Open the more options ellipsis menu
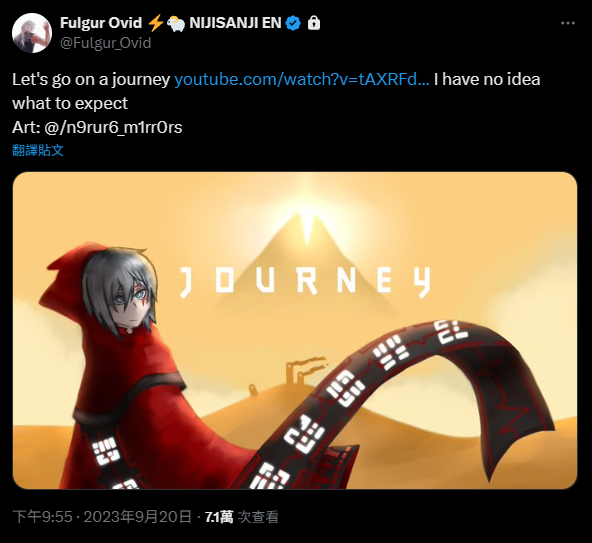This screenshot has height=543, width=592. (x=567, y=23)
